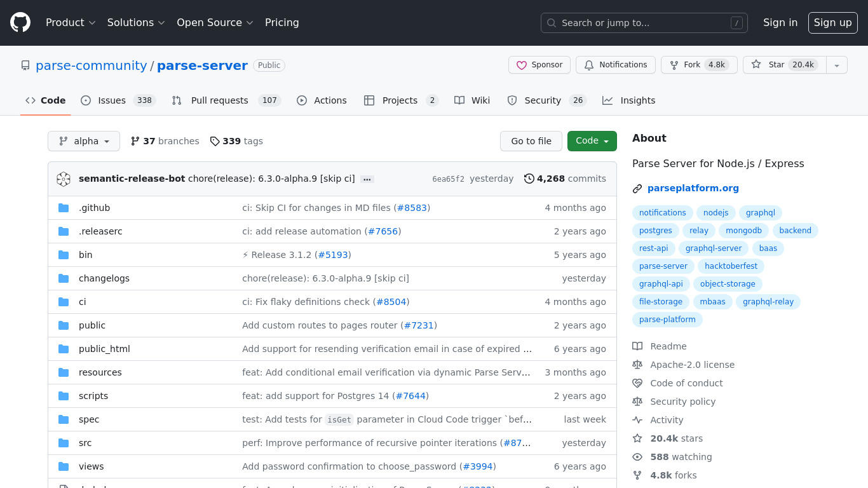
Task: Focus the Search or jump to field
Action: point(644,23)
